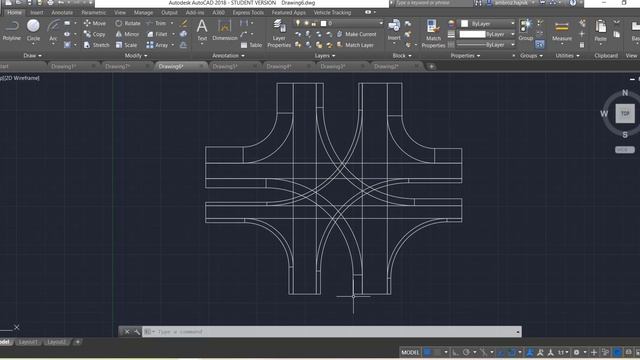The image size is (640, 360).
Task: Open the Insert ribbon tab
Action: (37, 13)
